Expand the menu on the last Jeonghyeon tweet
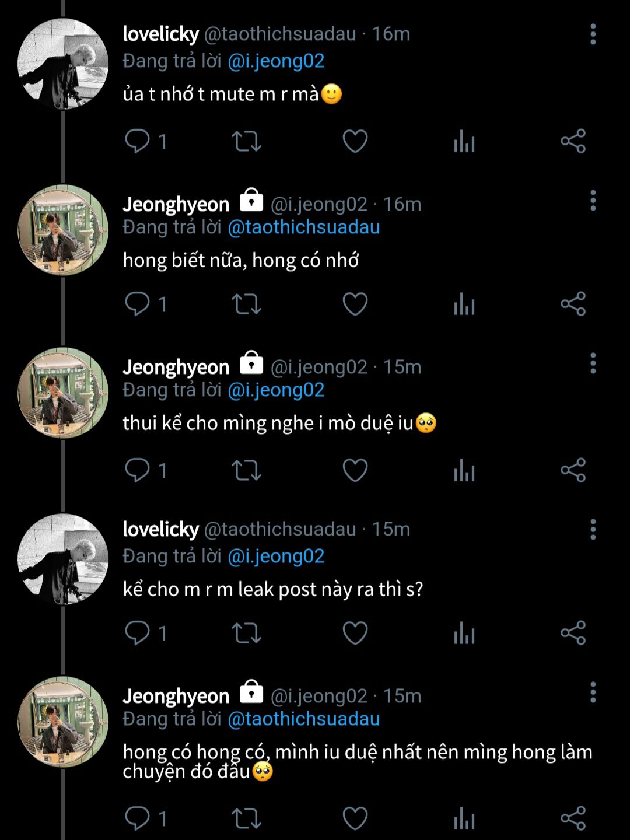 pos(593,692)
